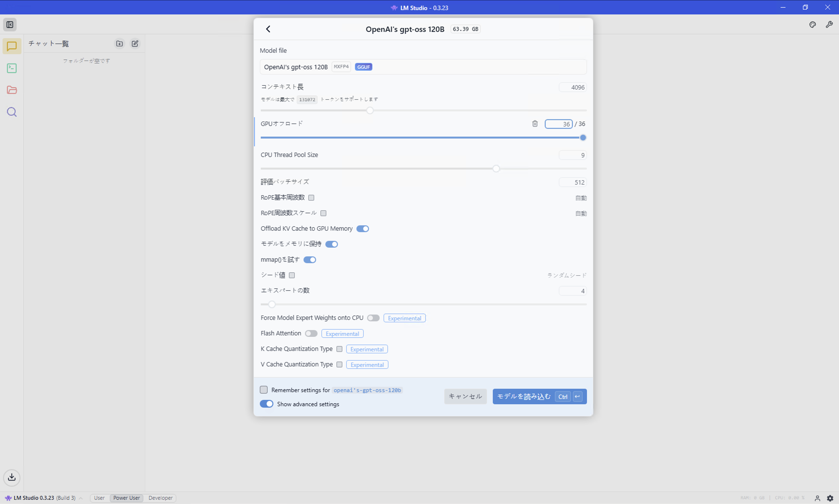Enable K Cache Quantization Type checkbox
The height and width of the screenshot is (504, 839).
click(339, 349)
